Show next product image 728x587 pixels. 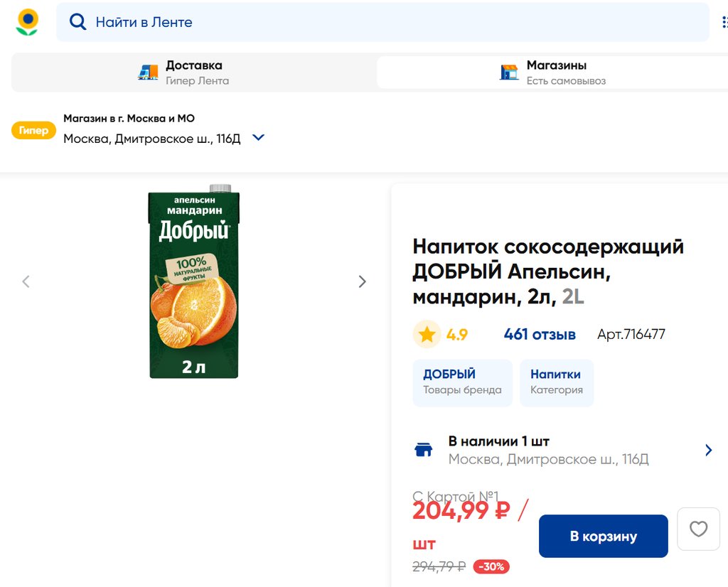362,281
